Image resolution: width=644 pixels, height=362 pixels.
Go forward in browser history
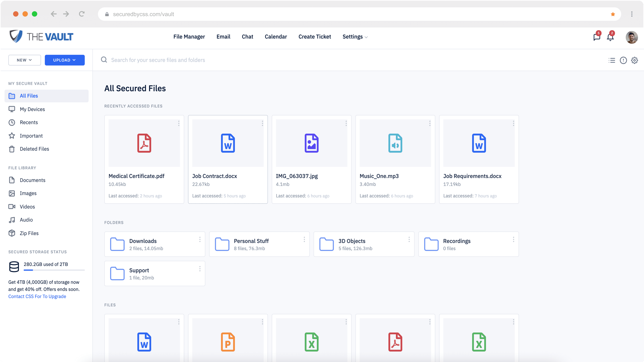tap(66, 14)
